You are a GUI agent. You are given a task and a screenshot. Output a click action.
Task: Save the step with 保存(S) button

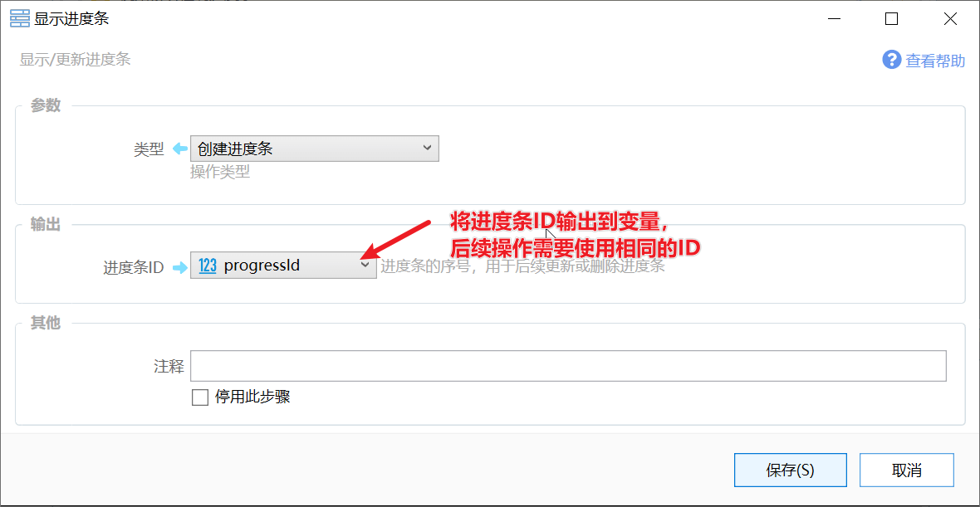pyautogui.click(x=790, y=470)
